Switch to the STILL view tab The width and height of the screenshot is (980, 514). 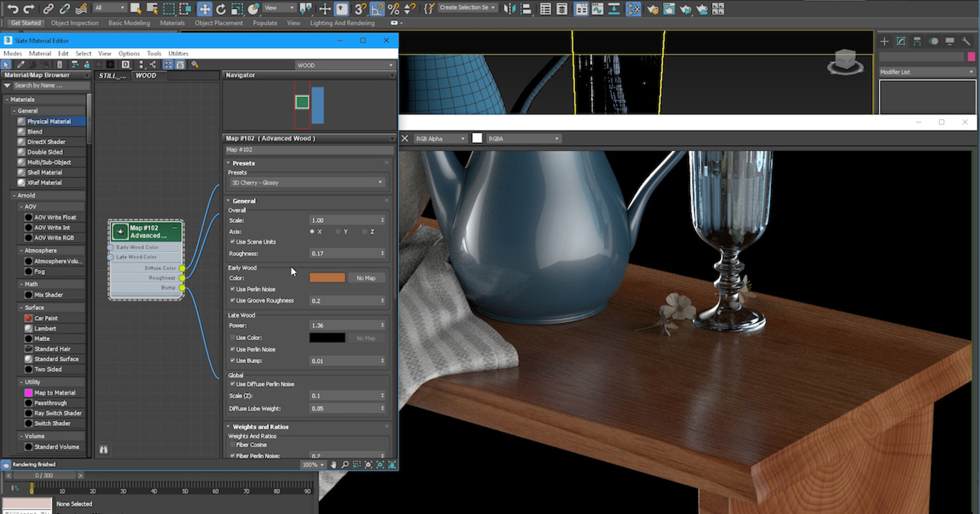click(112, 75)
